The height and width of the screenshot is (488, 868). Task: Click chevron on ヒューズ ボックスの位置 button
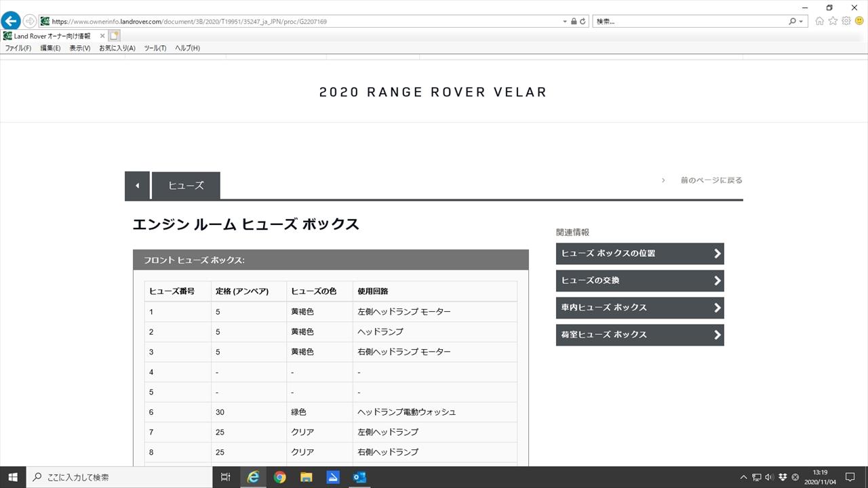717,253
